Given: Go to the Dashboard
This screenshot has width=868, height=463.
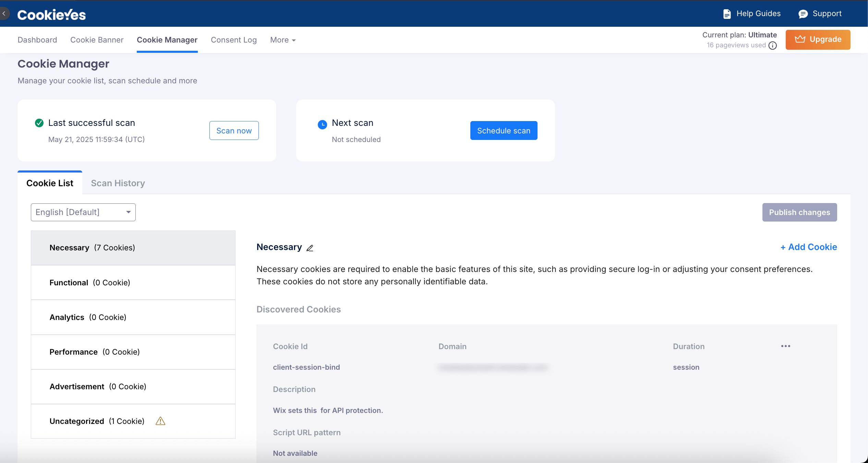Looking at the screenshot, I should click(37, 40).
